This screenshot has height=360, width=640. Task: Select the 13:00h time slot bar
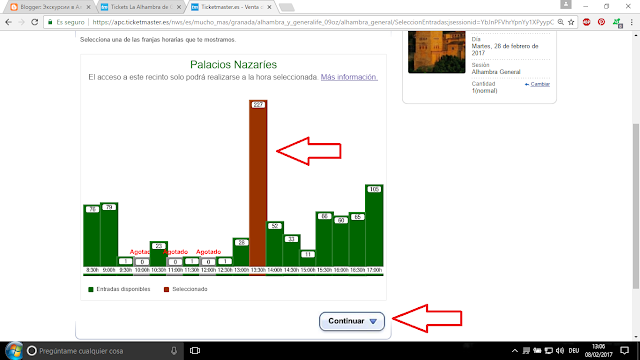[x=241, y=252]
